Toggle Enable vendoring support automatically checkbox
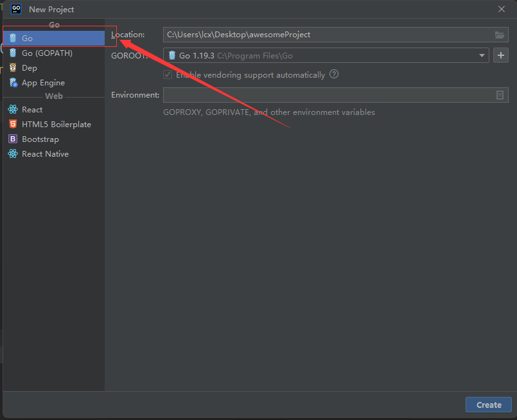 (168, 74)
